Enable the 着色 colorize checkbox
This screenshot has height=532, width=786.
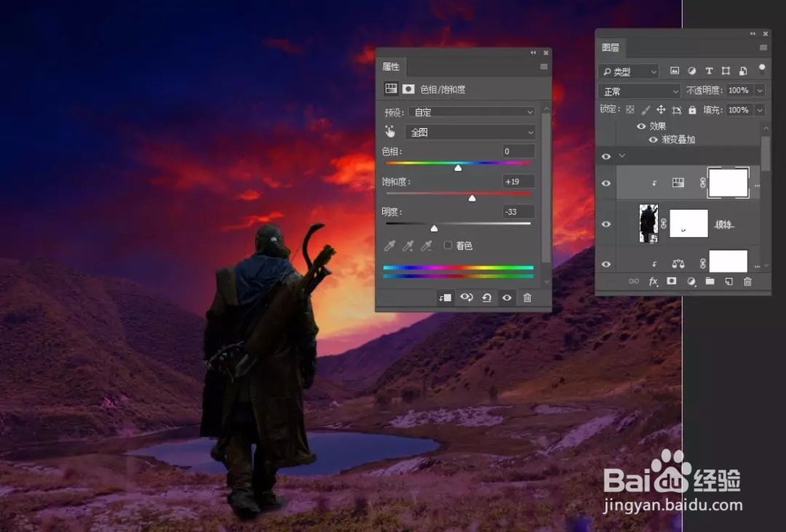[x=448, y=245]
